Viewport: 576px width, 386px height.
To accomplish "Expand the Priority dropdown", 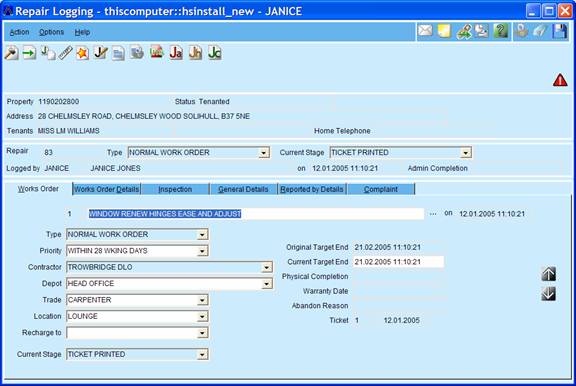I will pyautogui.click(x=202, y=251).
